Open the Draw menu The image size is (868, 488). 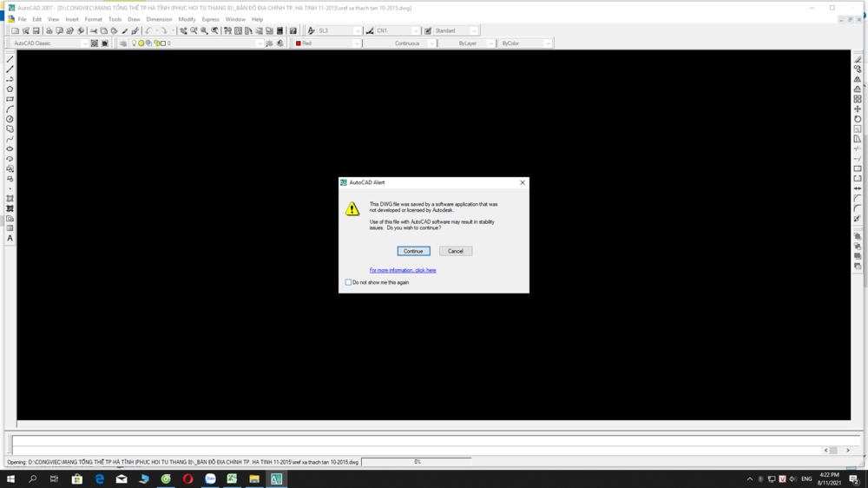tap(134, 19)
